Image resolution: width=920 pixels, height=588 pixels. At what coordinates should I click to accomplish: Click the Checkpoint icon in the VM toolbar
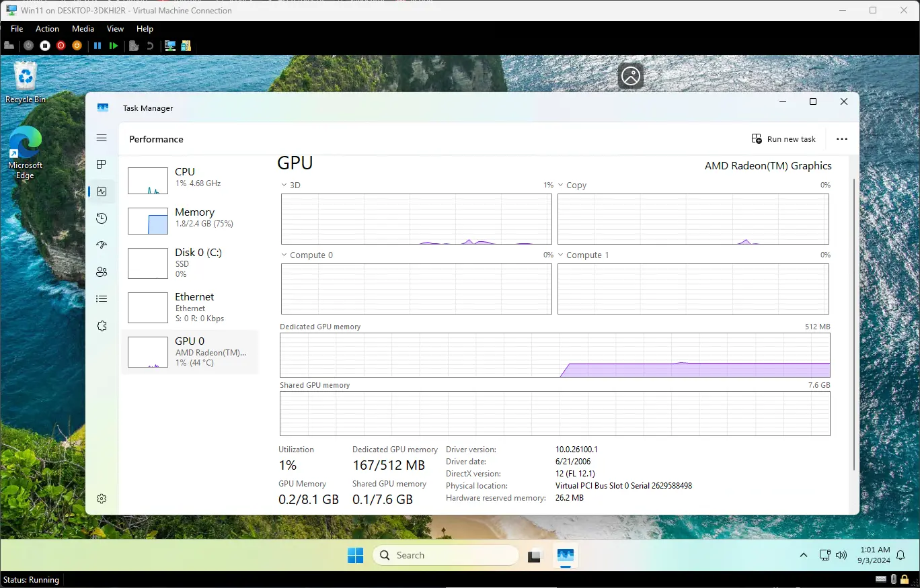pos(134,46)
